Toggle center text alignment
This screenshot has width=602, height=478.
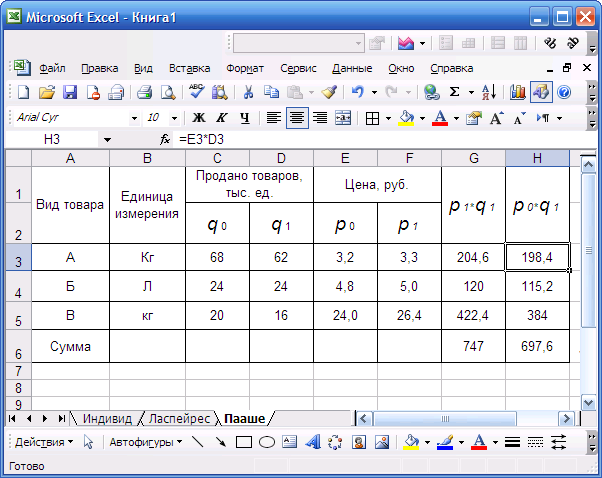296,118
